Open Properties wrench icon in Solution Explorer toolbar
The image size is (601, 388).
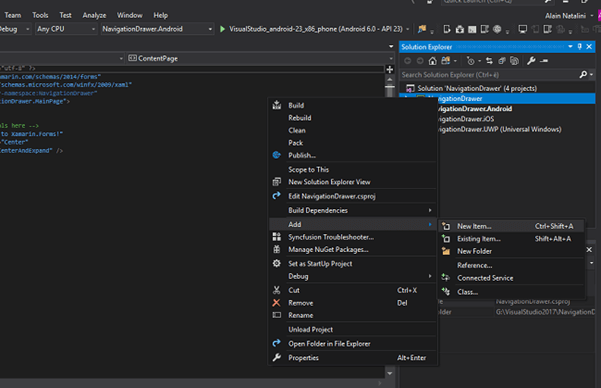click(531, 61)
